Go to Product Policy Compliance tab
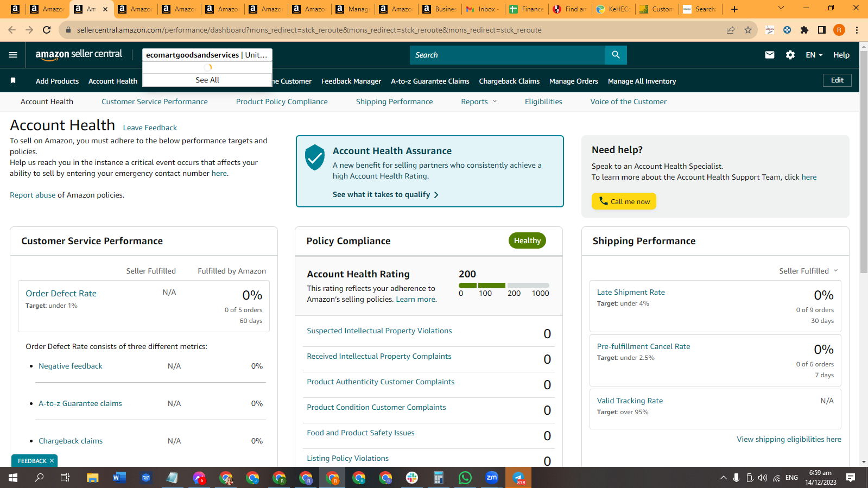Screen dimensions: 868x488 point(282,102)
